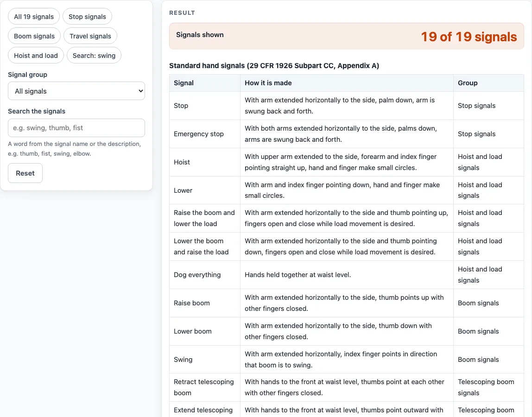Click the 'Group' column header
The width and height of the screenshot is (532, 417).
tap(488, 83)
